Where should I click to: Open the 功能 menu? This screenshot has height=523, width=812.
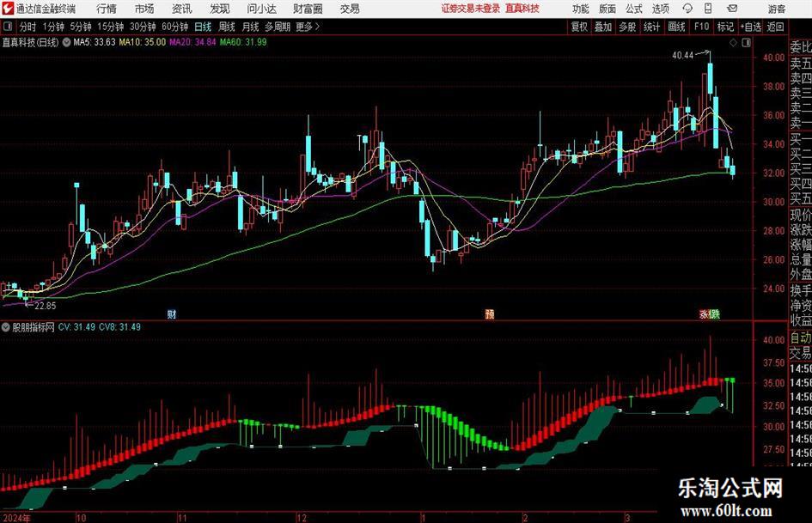click(x=581, y=9)
